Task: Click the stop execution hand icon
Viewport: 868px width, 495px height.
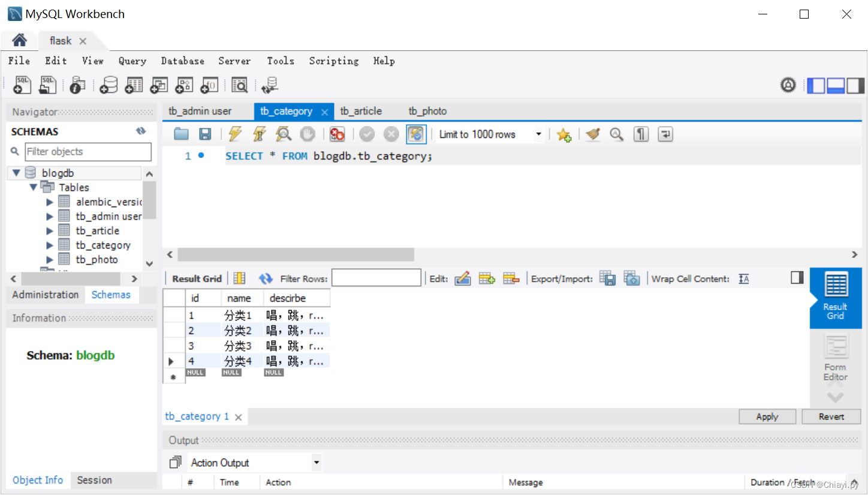Action: click(x=308, y=134)
